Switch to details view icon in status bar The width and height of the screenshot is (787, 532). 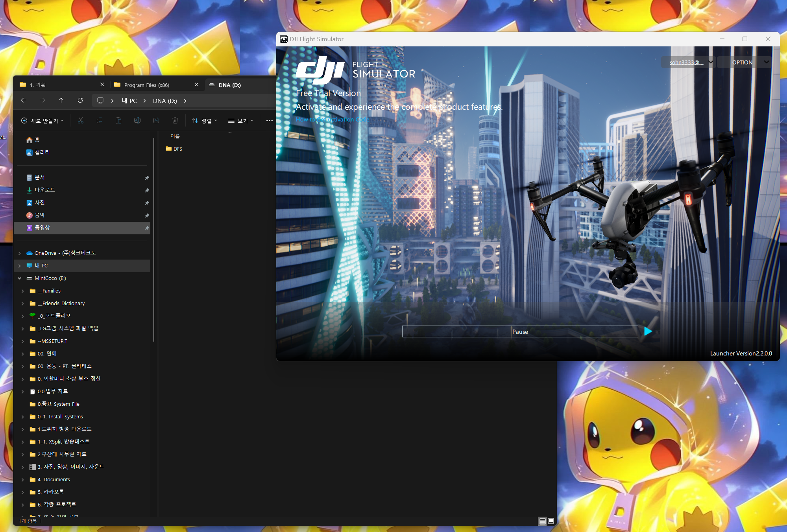[x=542, y=521]
